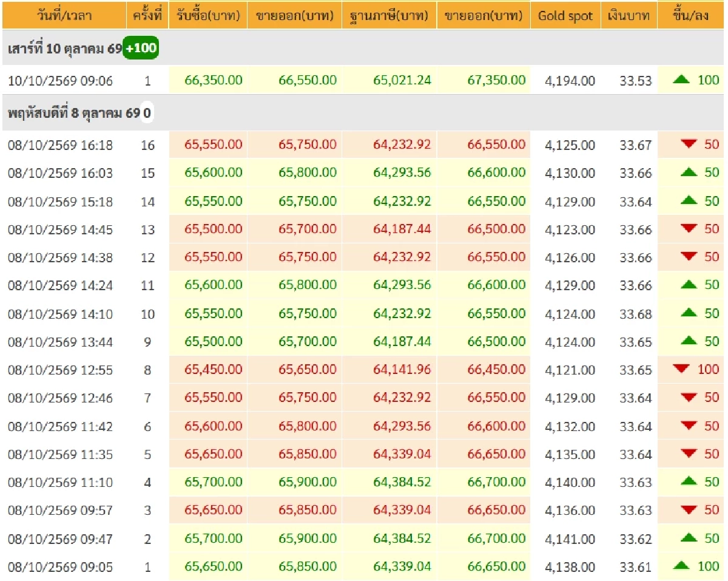Click the รับซื้อ(บาท) column header
Viewport: 728px width, 581px height.
208,15
